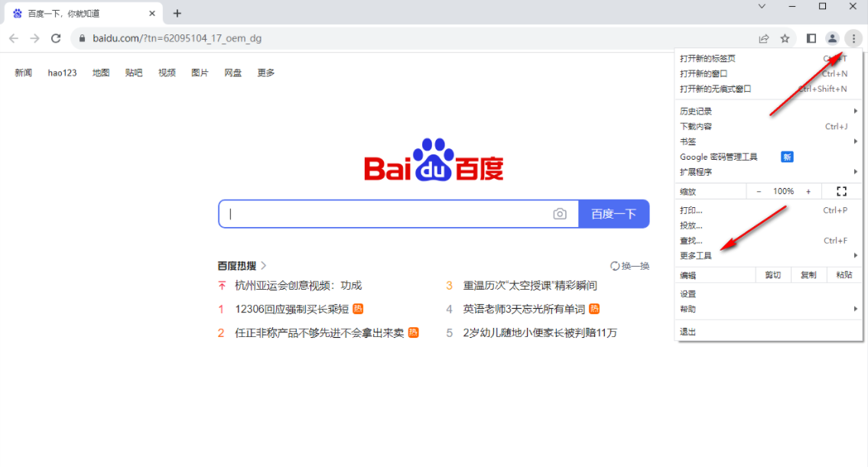Open 地图 link

pos(101,73)
